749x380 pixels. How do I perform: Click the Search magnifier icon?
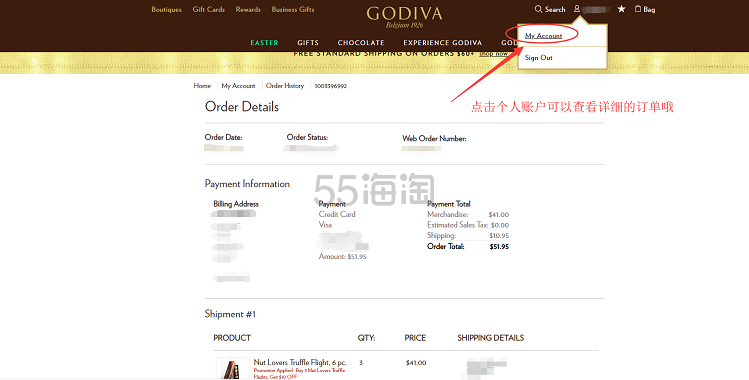pos(538,9)
